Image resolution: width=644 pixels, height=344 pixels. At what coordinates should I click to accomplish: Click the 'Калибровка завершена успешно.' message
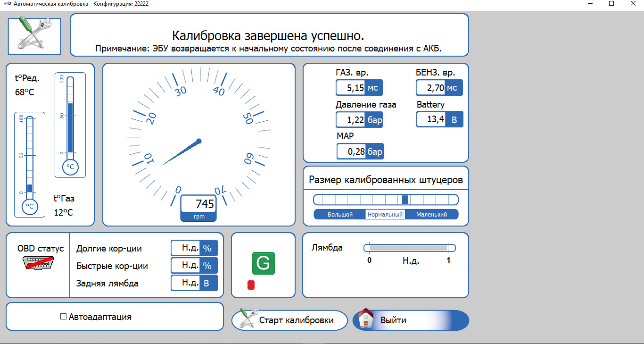[268, 36]
